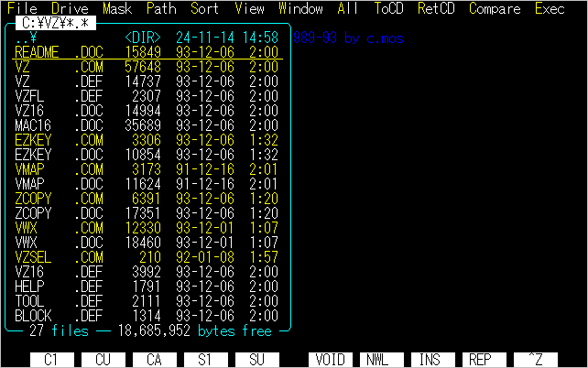Click the C:¥VZ¥*.* path title
588x368 pixels.
click(56, 23)
